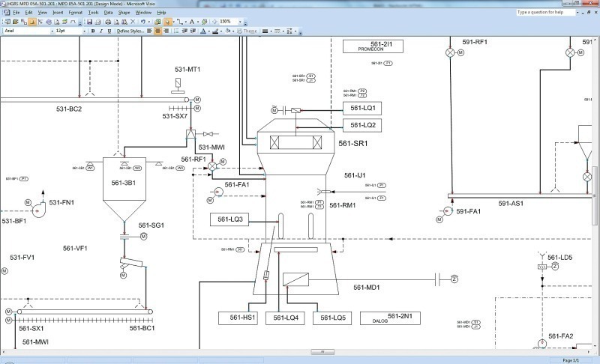Image resolution: width=600 pixels, height=364 pixels.
Task: Expand the 150% zoom level dropdown
Action: [240, 22]
